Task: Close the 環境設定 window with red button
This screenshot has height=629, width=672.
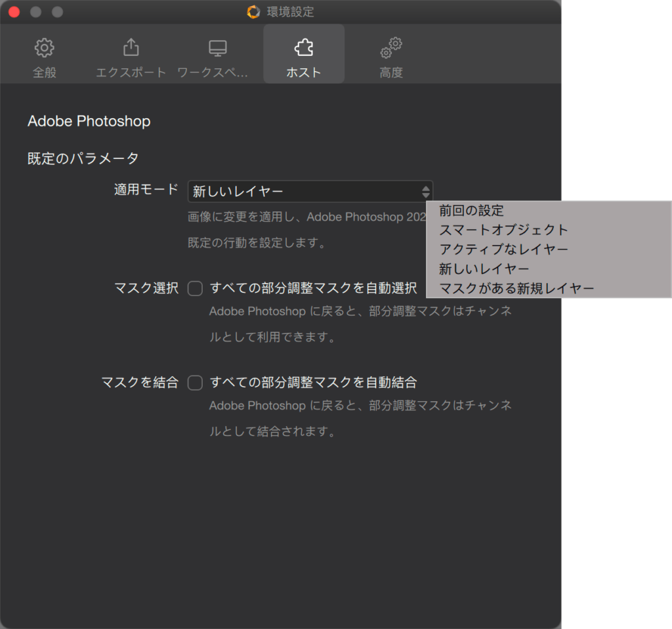Action: [x=14, y=12]
